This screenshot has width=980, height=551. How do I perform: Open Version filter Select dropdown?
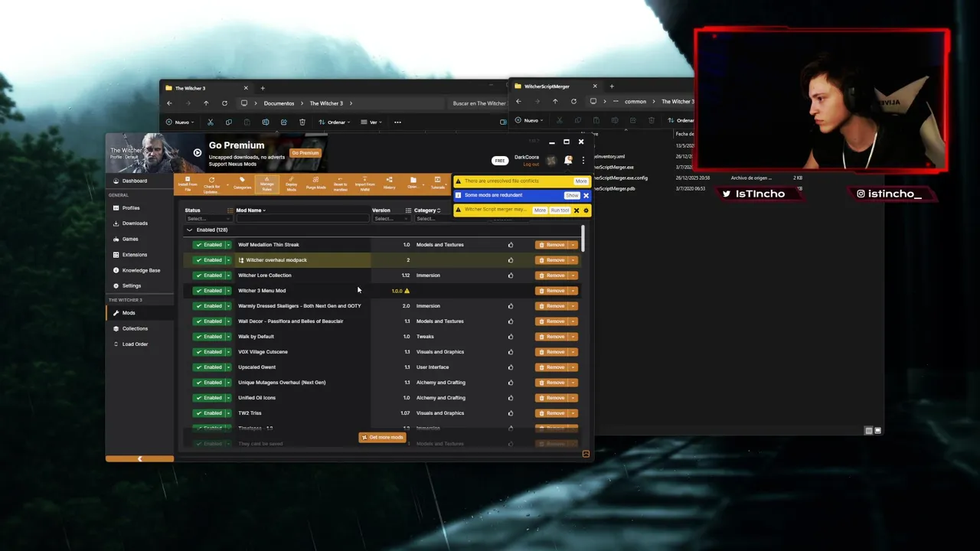(x=391, y=219)
